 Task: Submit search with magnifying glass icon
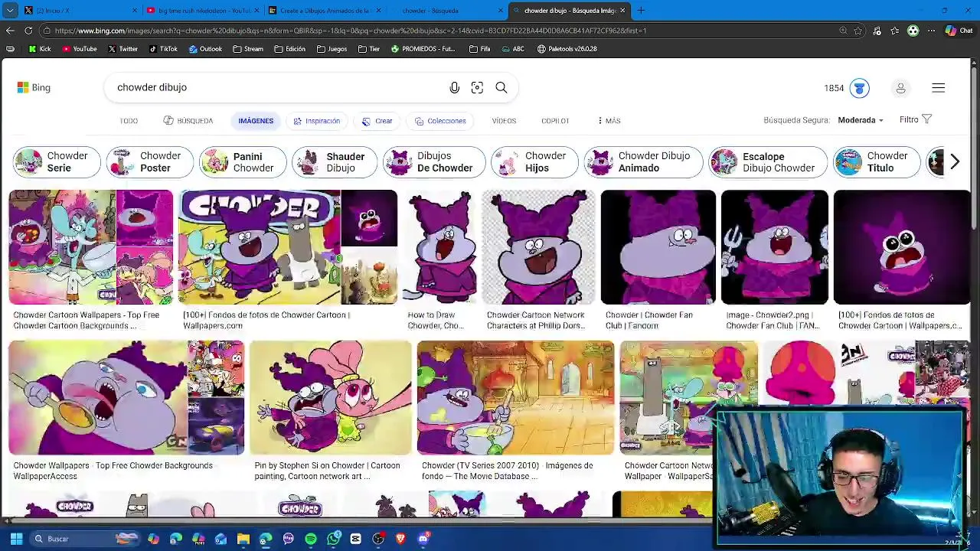pos(501,88)
